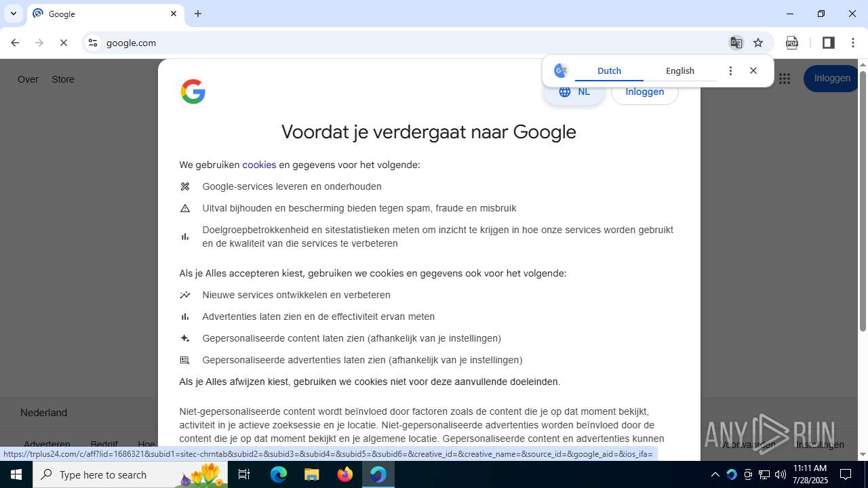Click the taskbar search box
The width and height of the screenshot is (868, 488).
click(x=130, y=474)
